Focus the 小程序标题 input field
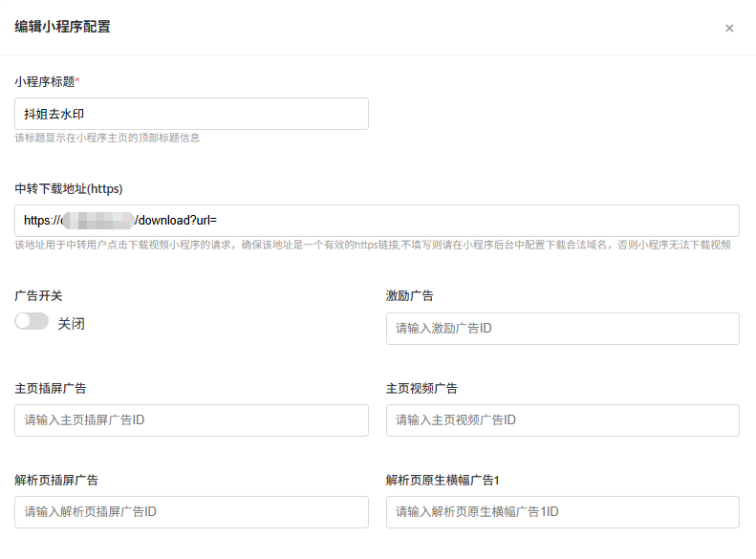Viewport: 756px width, 559px height. pos(191,114)
